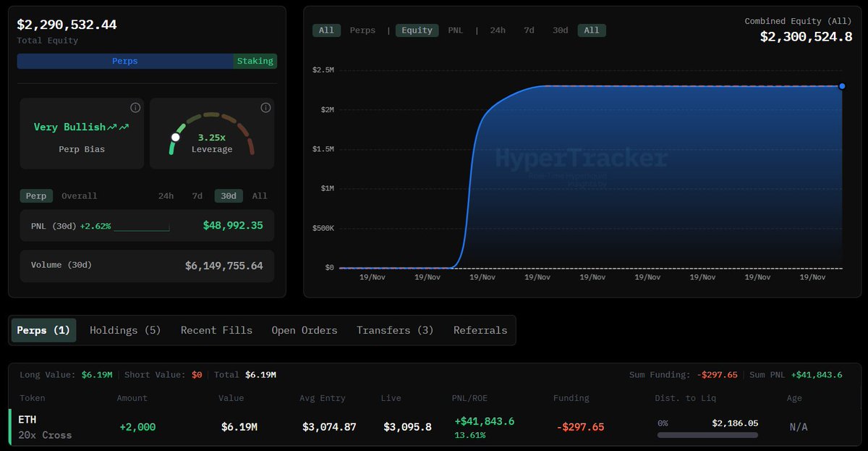View the Open Orders tab
Image resolution: width=868 pixels, height=451 pixels.
[x=304, y=329]
